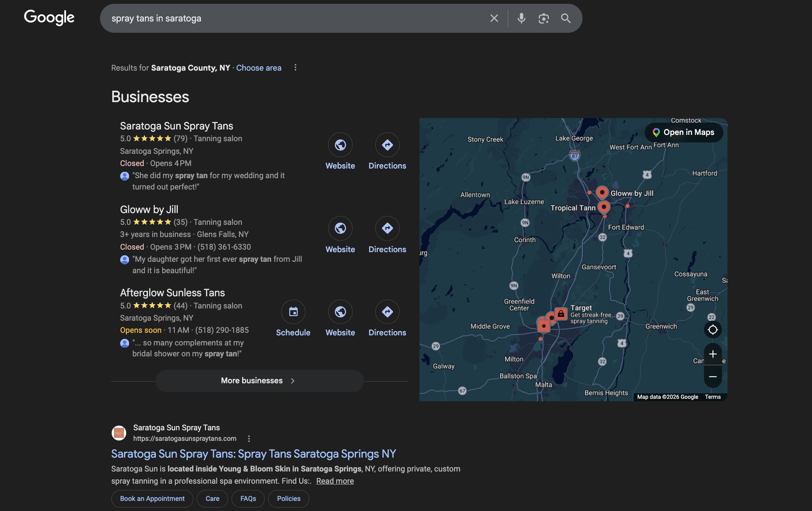The width and height of the screenshot is (812, 511).
Task: Center map on my location
Action: coord(713,330)
